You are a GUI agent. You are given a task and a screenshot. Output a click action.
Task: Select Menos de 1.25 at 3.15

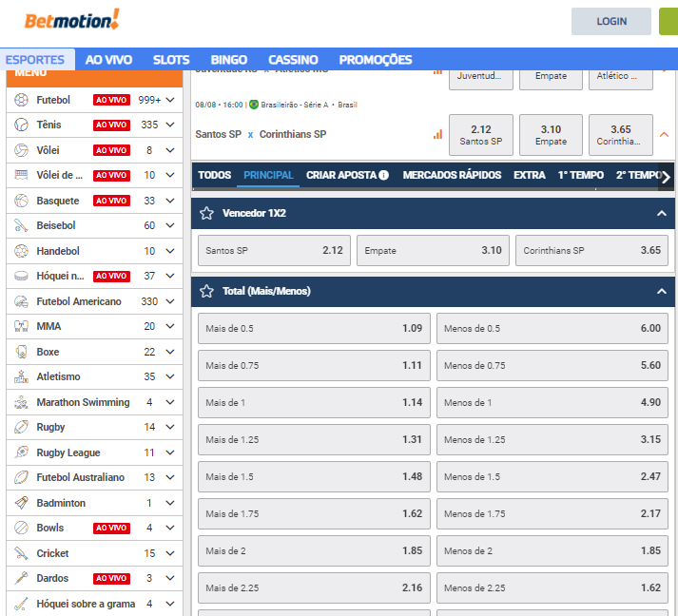click(x=552, y=439)
